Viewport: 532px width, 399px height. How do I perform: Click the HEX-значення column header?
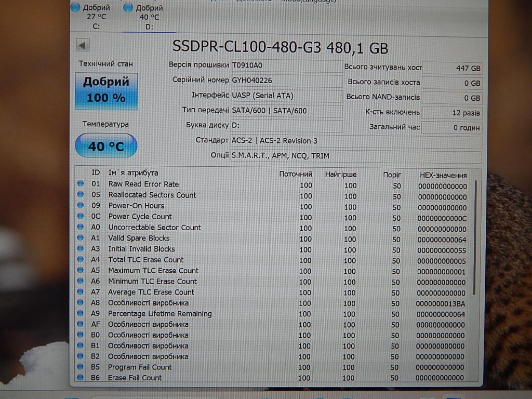click(443, 175)
